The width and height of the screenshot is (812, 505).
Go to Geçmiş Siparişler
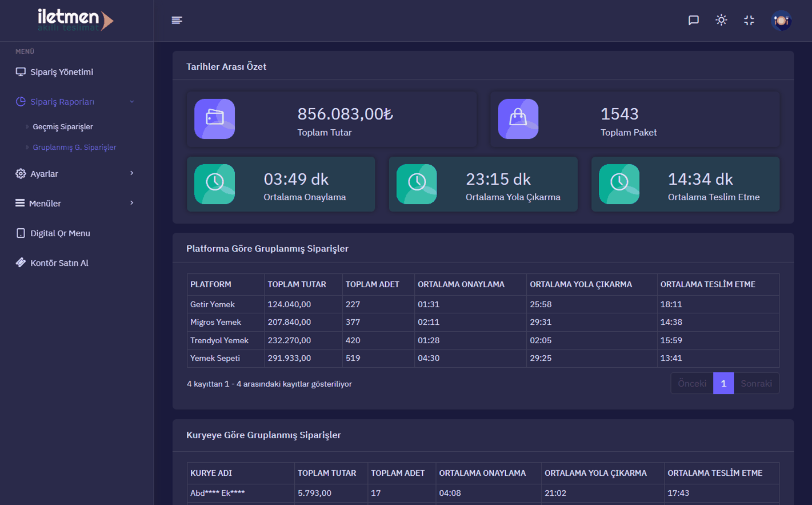tap(63, 127)
